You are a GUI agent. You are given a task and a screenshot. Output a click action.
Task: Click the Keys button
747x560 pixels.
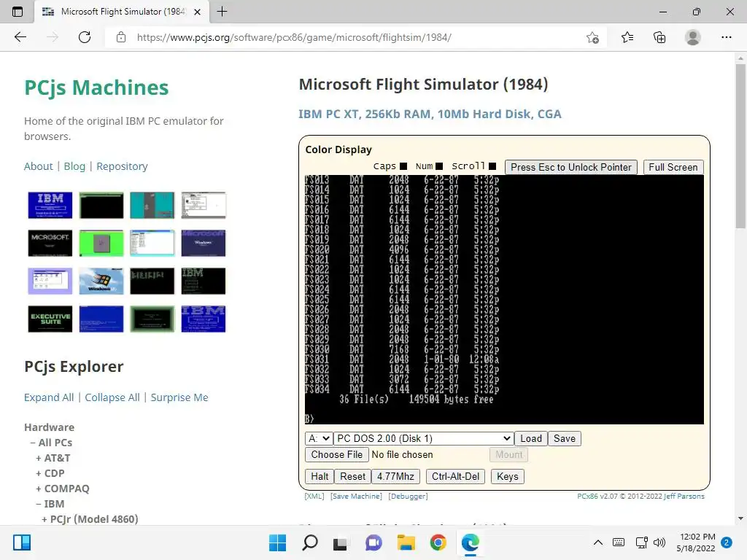coord(508,476)
